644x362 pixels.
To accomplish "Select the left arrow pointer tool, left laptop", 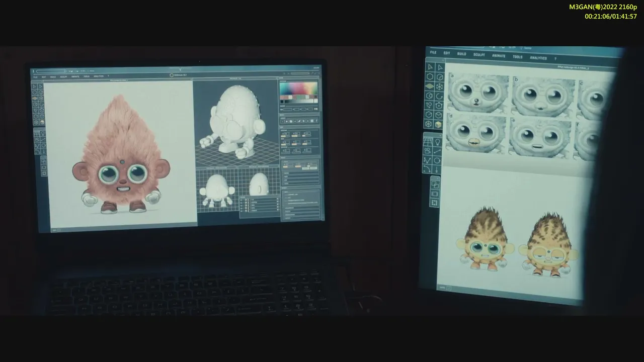I will (35, 86).
